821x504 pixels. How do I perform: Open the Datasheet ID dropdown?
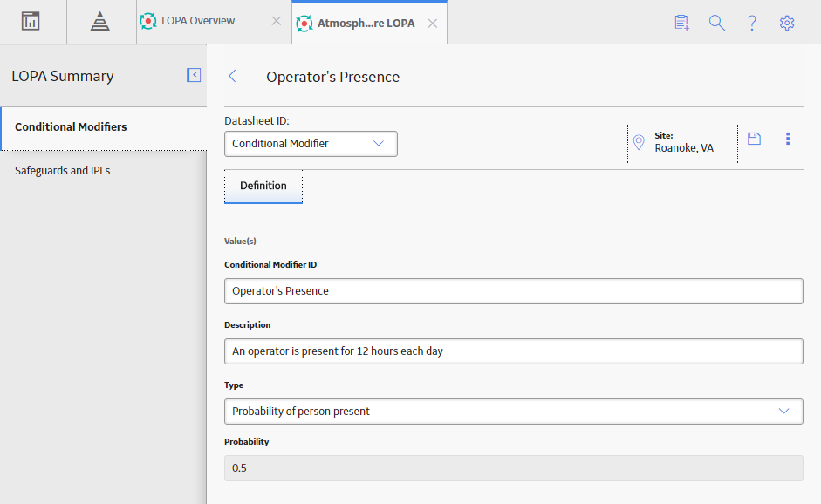click(x=311, y=144)
